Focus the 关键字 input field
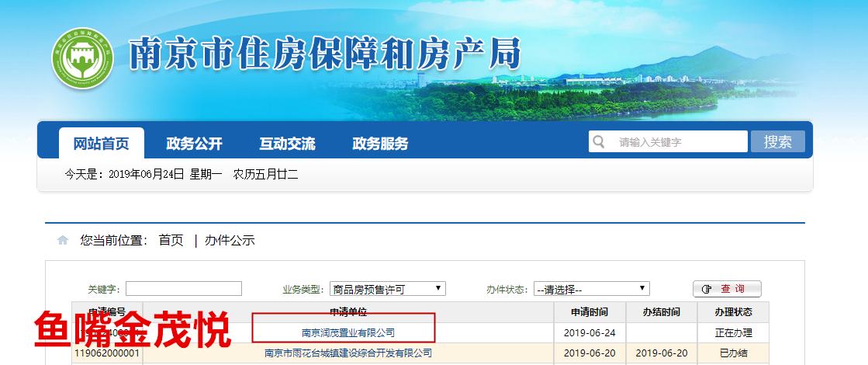The image size is (868, 365). [184, 289]
